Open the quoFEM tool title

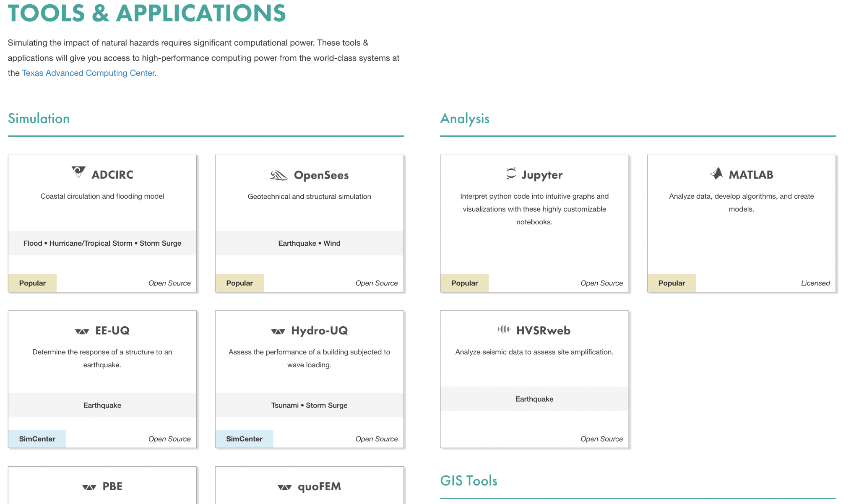[x=320, y=487]
